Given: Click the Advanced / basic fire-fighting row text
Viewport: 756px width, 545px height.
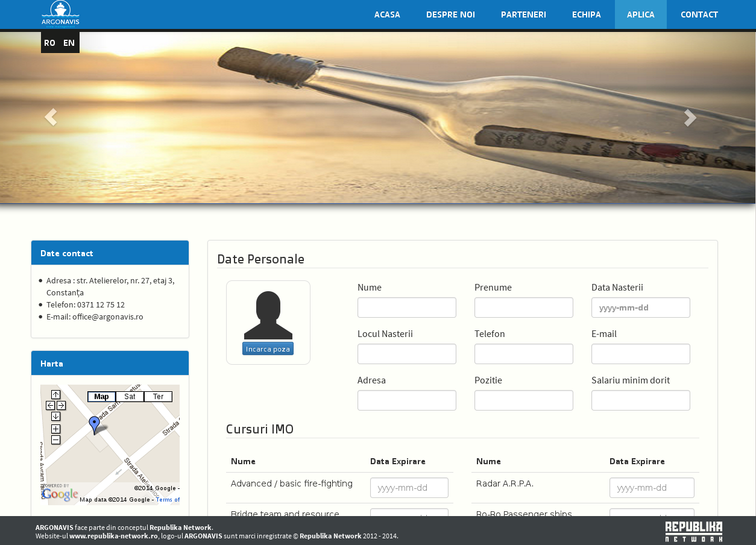Looking at the screenshot, I should coord(292,484).
